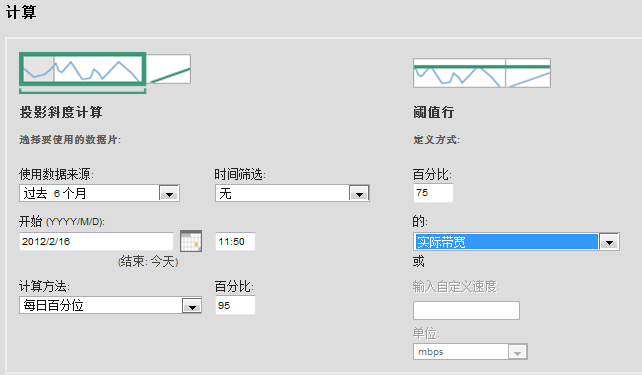642x375 pixels.
Task: Click the percentile field showing 95
Action: pos(235,305)
